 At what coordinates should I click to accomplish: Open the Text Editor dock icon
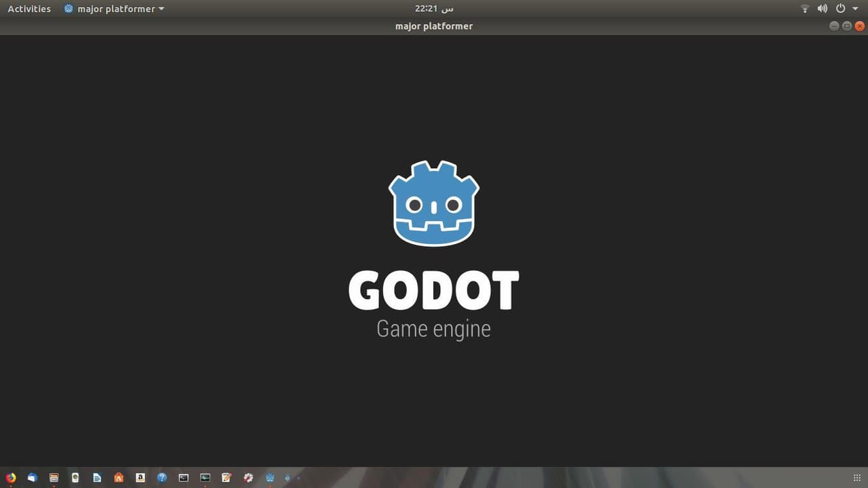click(227, 478)
